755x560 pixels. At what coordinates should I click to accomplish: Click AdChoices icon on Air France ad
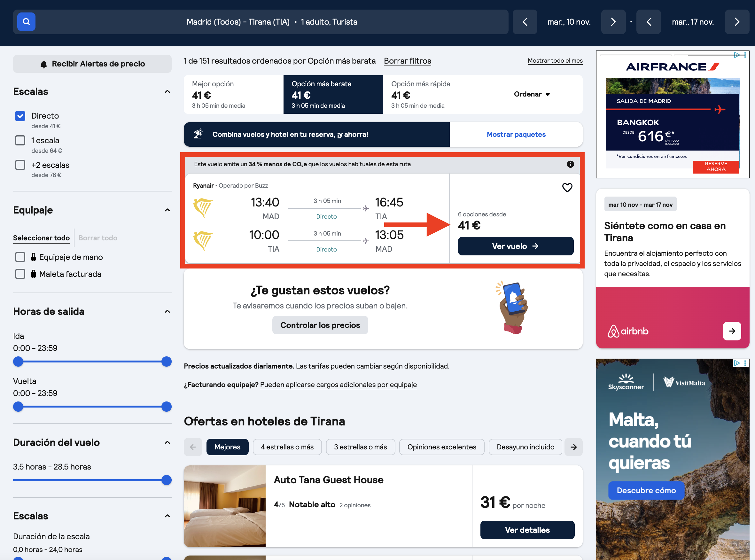[737, 55]
